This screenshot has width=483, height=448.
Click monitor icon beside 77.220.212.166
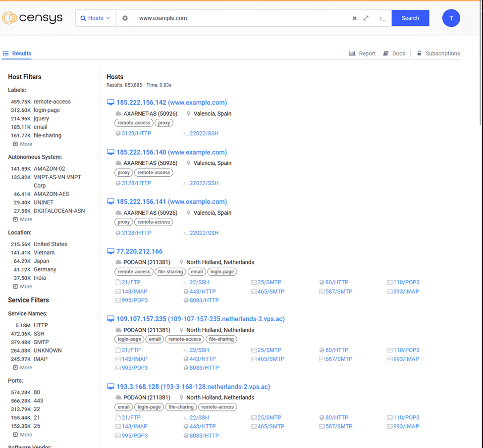tap(110, 251)
